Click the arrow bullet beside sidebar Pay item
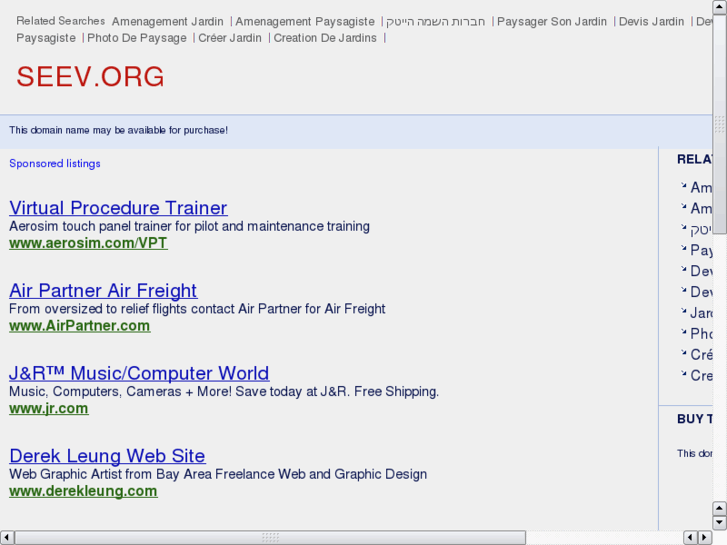 click(683, 248)
